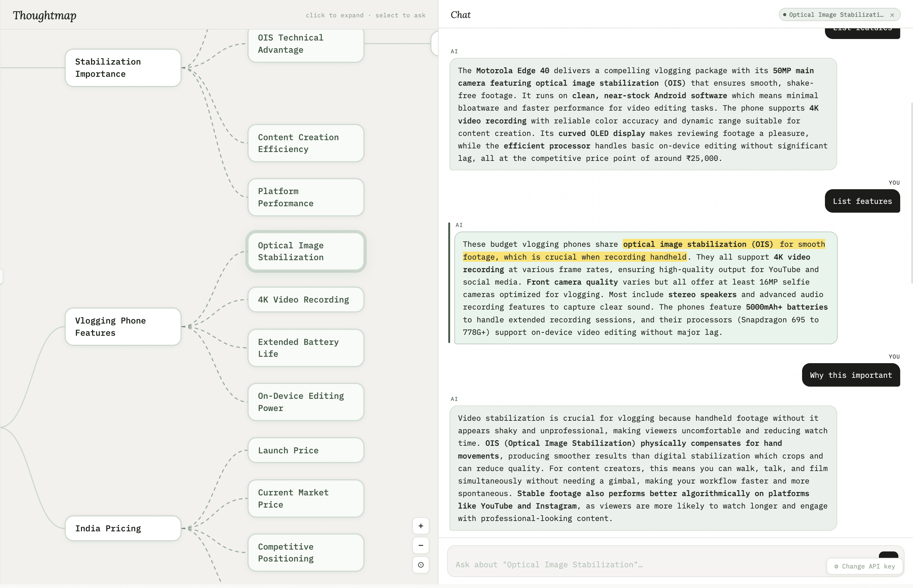Expand the India Pricing node
This screenshot has height=588, width=913.
(123, 528)
